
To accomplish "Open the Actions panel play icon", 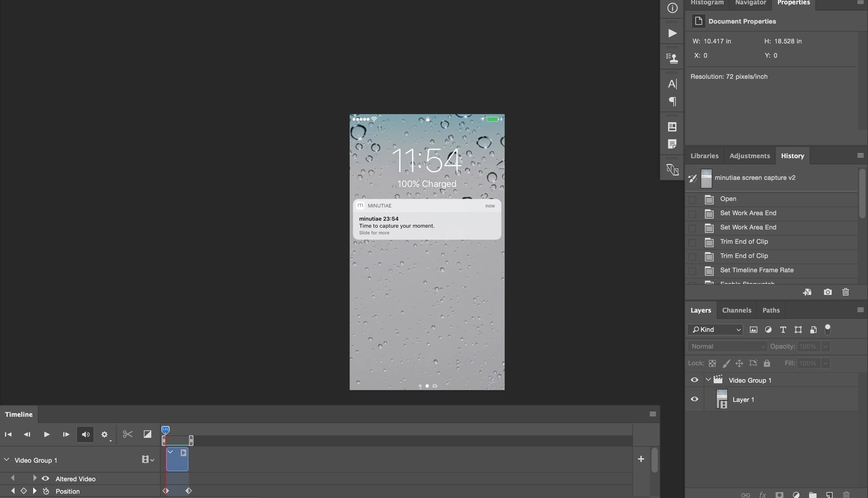I will (x=672, y=33).
